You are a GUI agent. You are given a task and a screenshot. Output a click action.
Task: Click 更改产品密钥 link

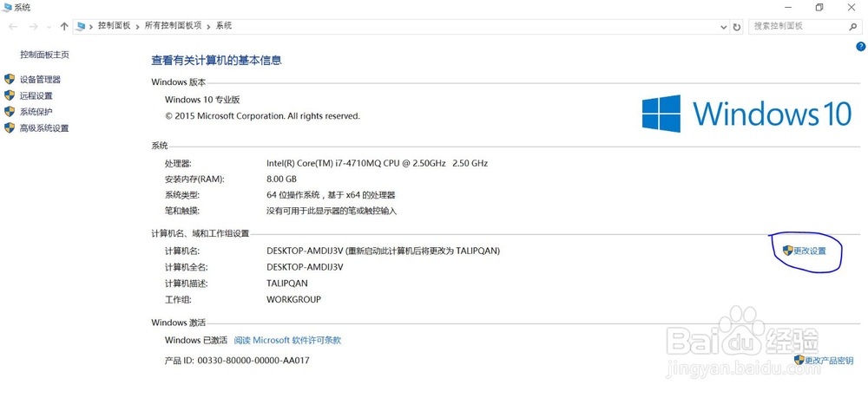click(x=829, y=361)
